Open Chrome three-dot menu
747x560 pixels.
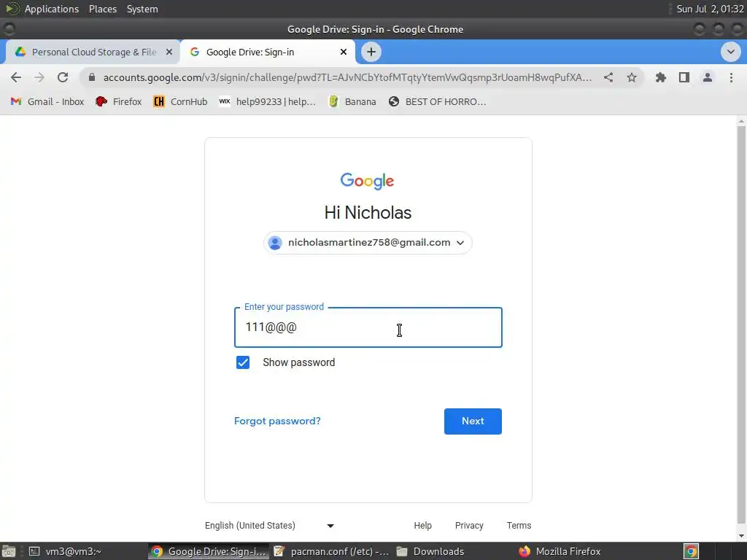(x=731, y=77)
